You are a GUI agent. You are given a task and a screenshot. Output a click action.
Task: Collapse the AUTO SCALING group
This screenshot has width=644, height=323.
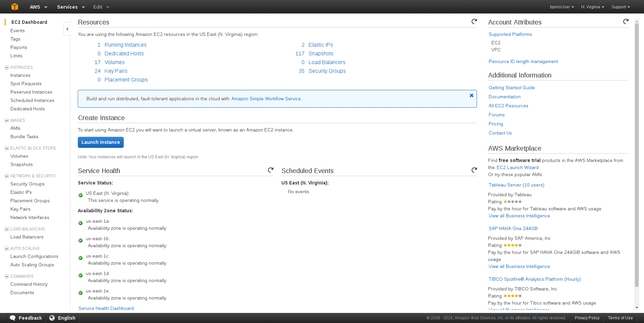point(7,249)
